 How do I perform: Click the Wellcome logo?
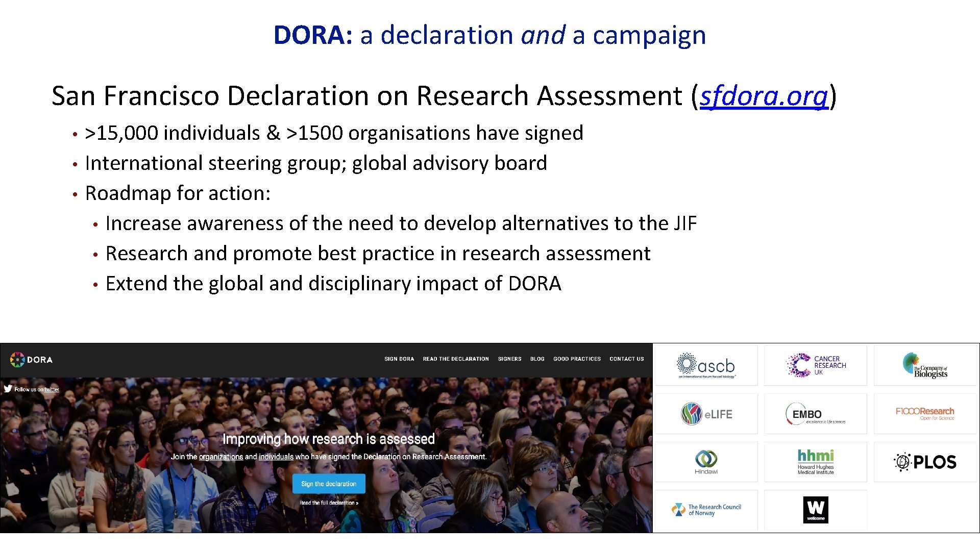pyautogui.click(x=815, y=510)
